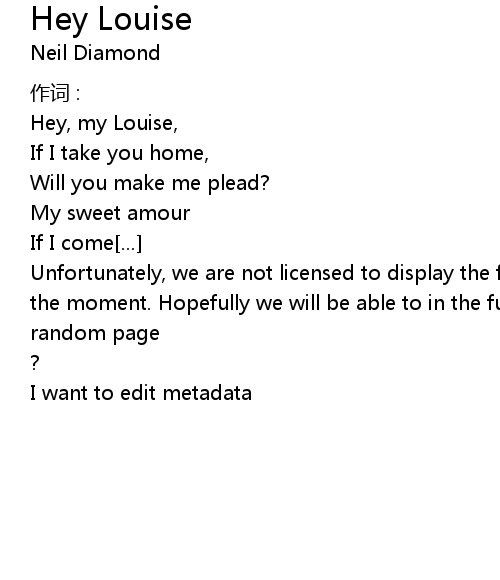The width and height of the screenshot is (500, 580).
Task: Open "I want to edit metadata" link
Action: pyautogui.click(x=141, y=393)
